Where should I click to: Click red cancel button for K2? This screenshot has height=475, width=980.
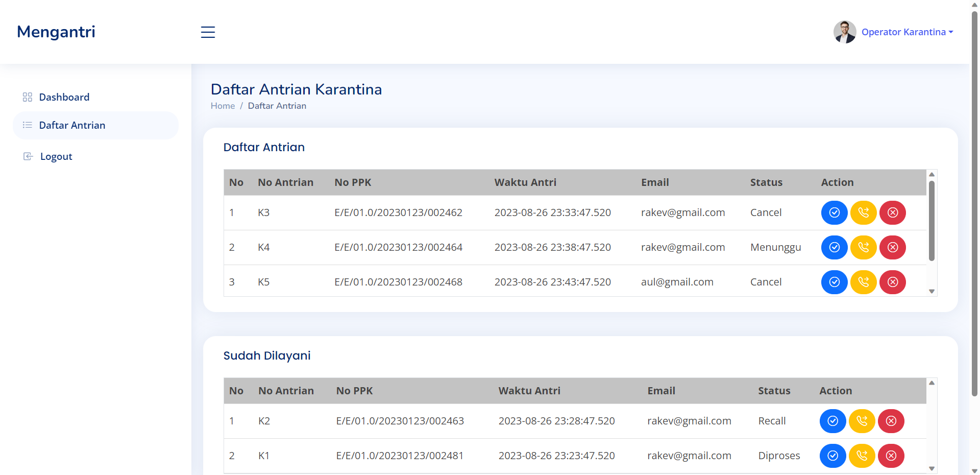click(891, 421)
